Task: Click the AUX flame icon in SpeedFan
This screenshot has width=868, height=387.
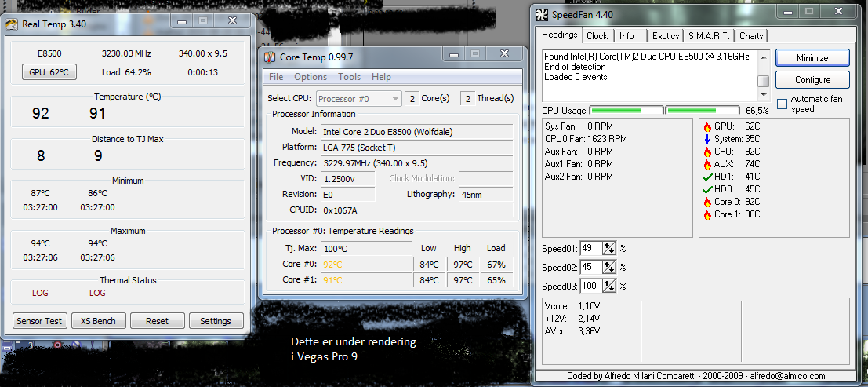Action: (x=707, y=164)
